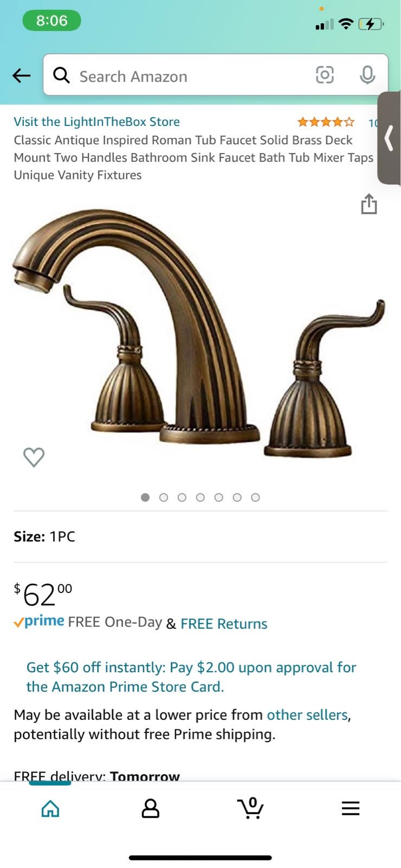
Task: Select the last image carousel dot
Action: [x=256, y=497]
